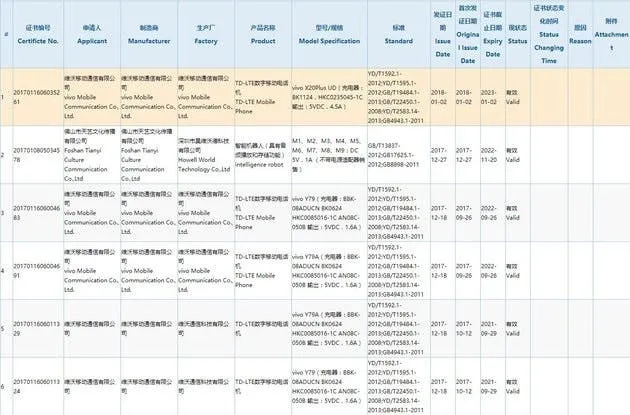
Task: Select the Standard column header
Action: [x=399, y=35]
